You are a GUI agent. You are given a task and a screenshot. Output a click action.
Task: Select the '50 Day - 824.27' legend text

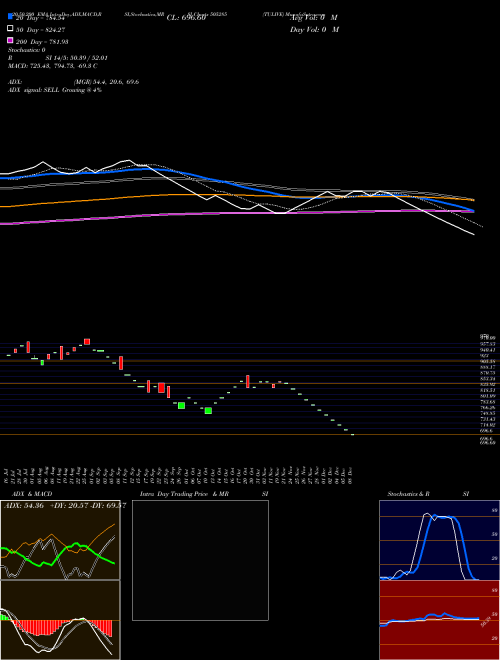(x=40, y=30)
